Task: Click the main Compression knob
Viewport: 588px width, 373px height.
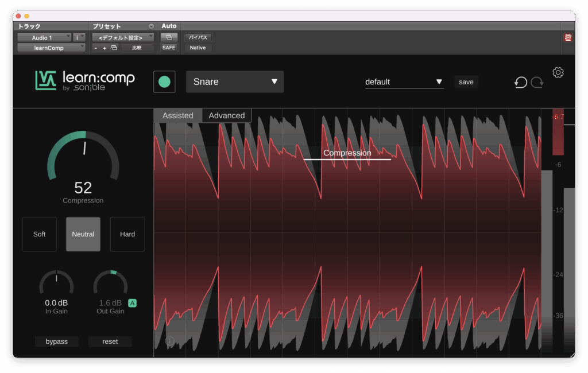Action: (x=83, y=156)
